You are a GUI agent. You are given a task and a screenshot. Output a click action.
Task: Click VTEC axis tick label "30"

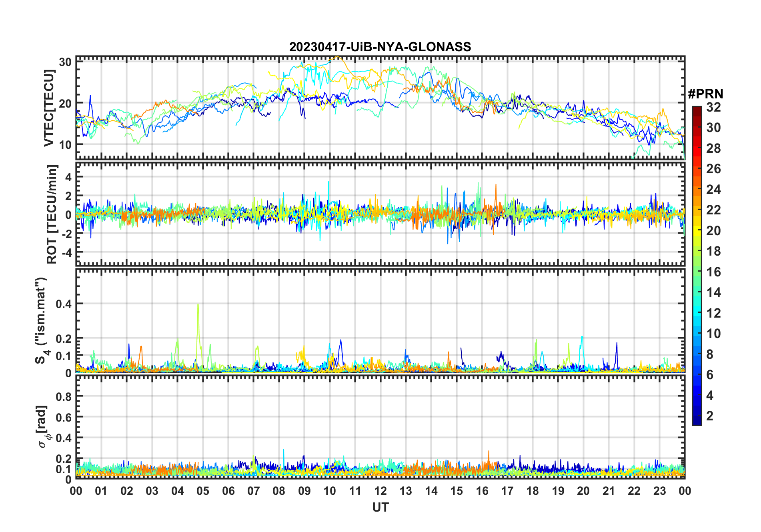coord(65,62)
